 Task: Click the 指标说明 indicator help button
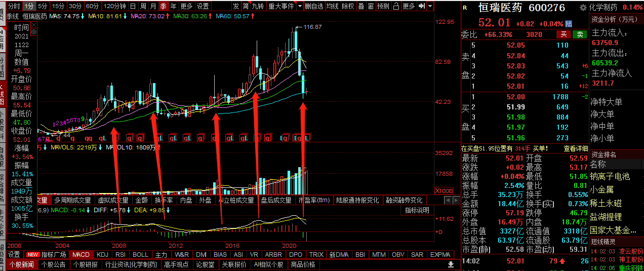[417, 210]
